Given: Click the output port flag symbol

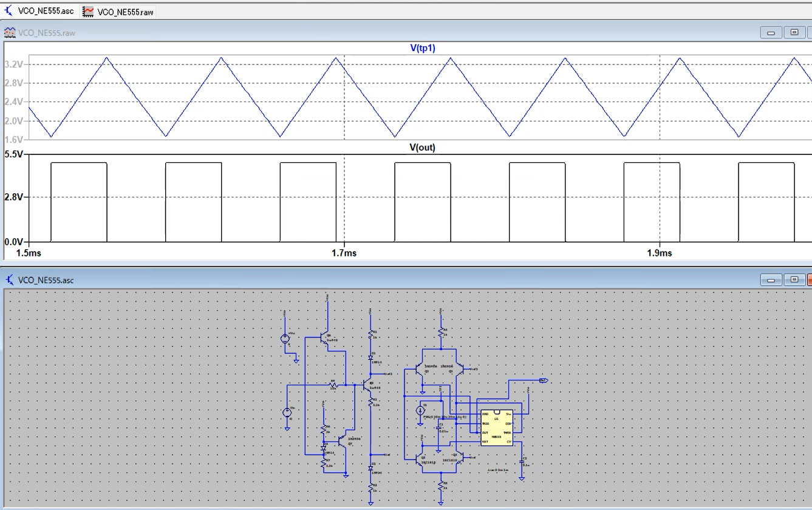Looking at the screenshot, I should [543, 381].
